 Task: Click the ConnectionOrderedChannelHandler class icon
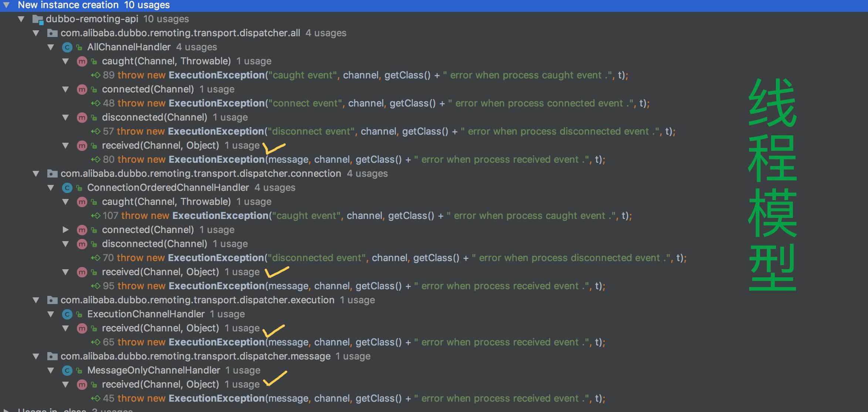pyautogui.click(x=67, y=188)
